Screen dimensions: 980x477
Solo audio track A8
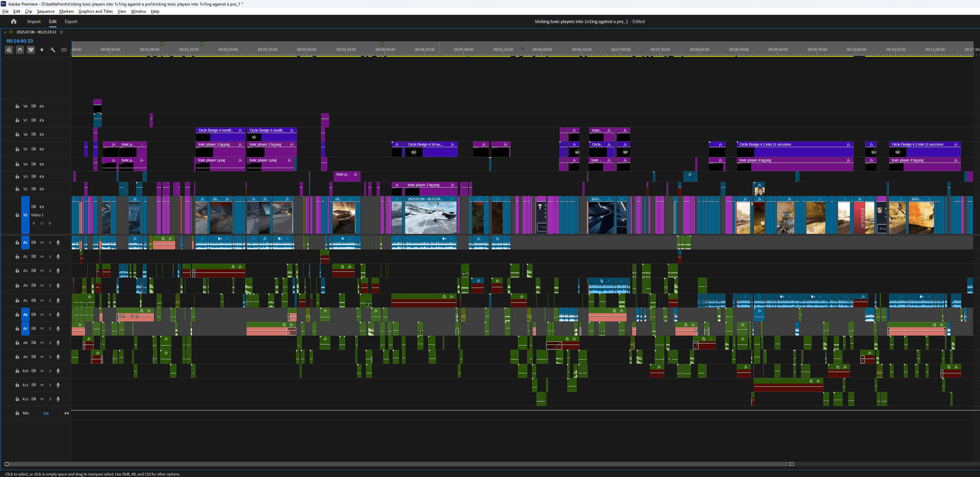(50, 343)
